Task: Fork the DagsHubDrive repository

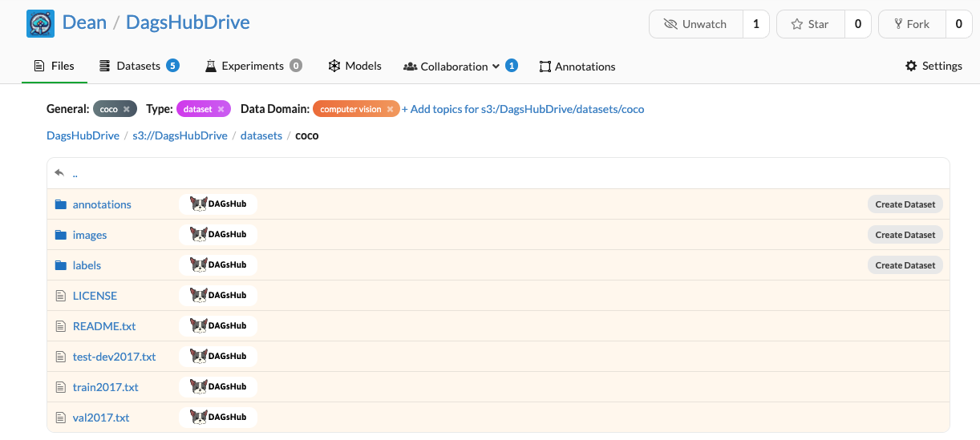Action: [911, 24]
